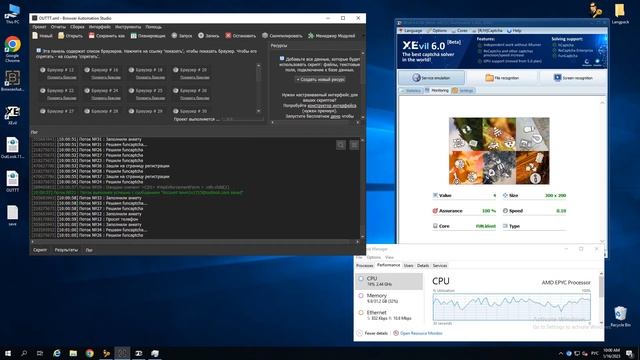Image resolution: width=640 pixels, height=360 pixels.
Task: Open the Cores menu in XEvil
Action: click(460, 31)
